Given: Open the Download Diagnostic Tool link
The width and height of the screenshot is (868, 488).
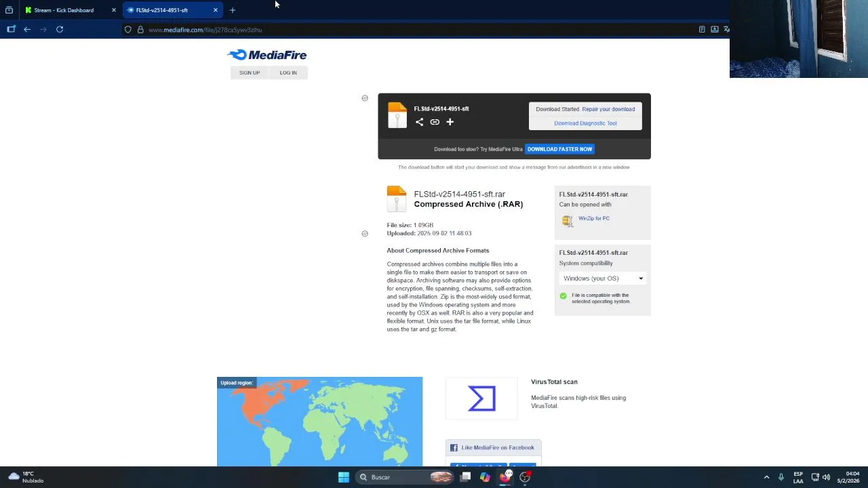Looking at the screenshot, I should click(585, 123).
